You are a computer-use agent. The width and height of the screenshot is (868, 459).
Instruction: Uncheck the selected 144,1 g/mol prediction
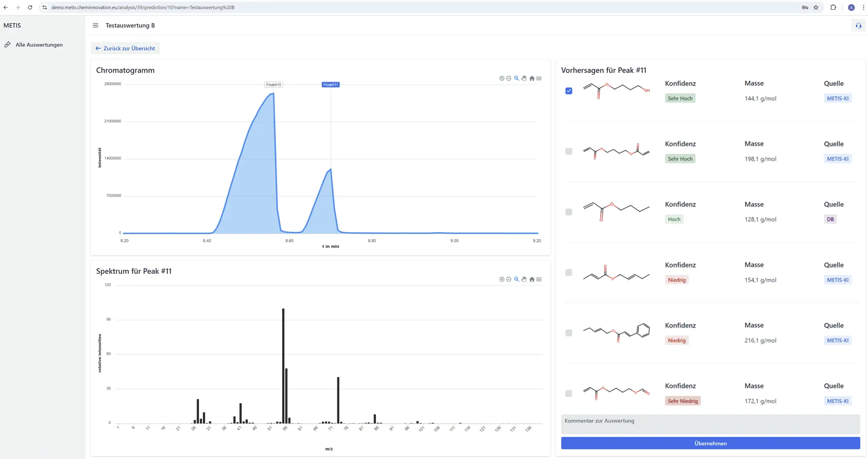(568, 90)
